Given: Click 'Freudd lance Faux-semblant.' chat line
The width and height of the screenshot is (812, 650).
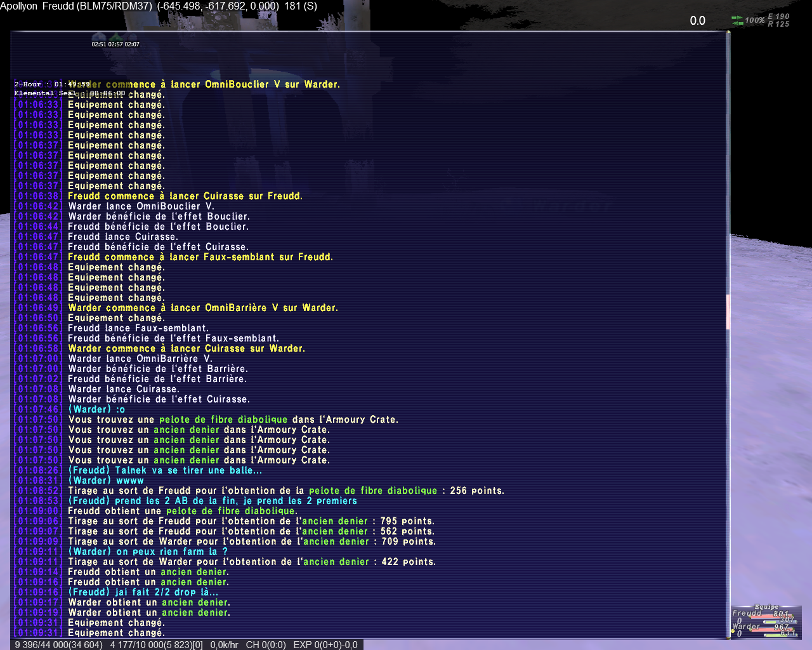Looking at the screenshot, I should [x=138, y=328].
